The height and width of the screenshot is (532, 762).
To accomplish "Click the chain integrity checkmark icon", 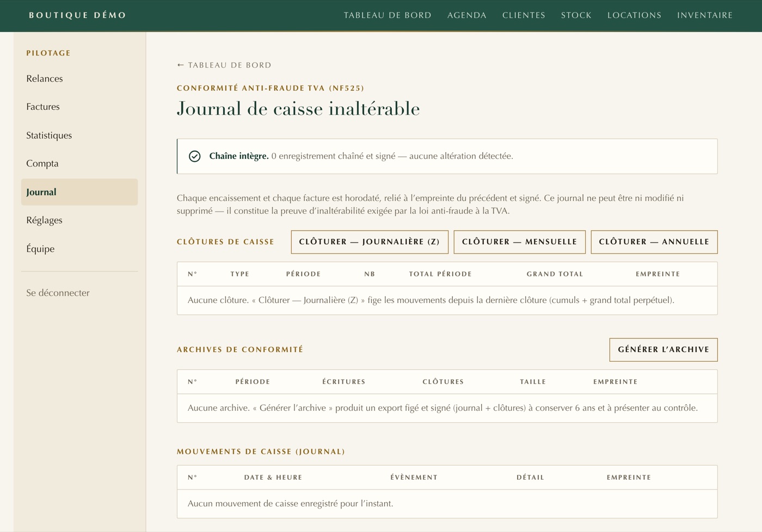I will [194, 157].
